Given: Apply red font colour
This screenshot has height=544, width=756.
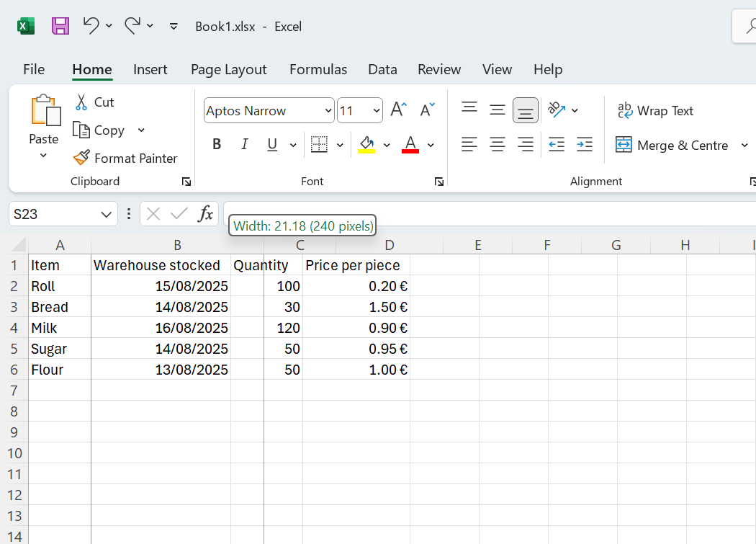Looking at the screenshot, I should (410, 144).
